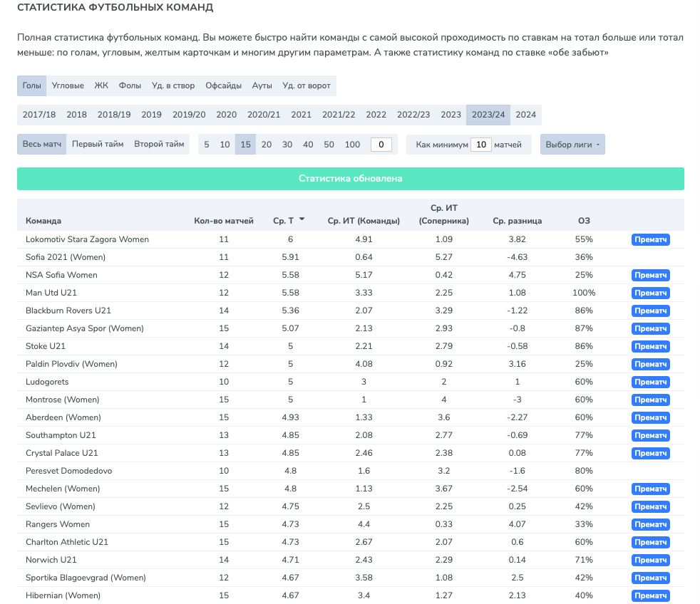Image resolution: width=700 pixels, height=604 pixels.
Task: Open Прематч for Aberdeen (Women)
Action: (x=650, y=418)
